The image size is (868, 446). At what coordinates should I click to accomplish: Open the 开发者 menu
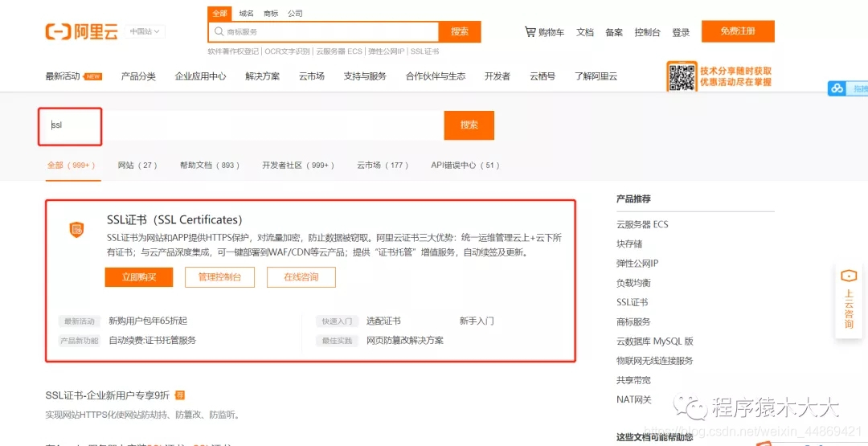497,76
